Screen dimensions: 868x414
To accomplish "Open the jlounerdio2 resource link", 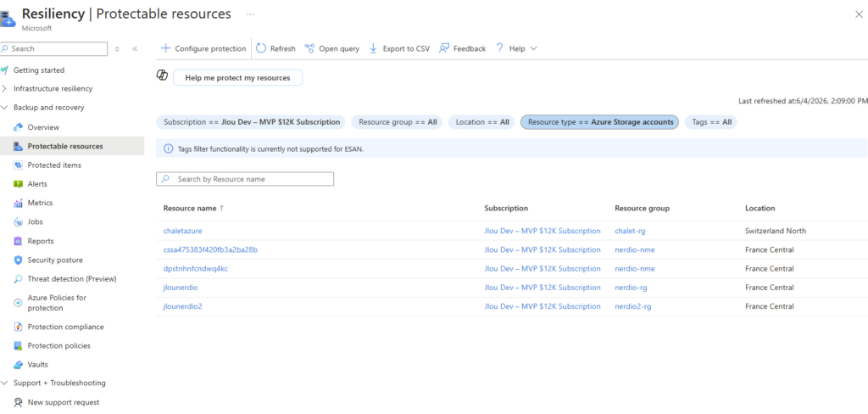I will (183, 306).
